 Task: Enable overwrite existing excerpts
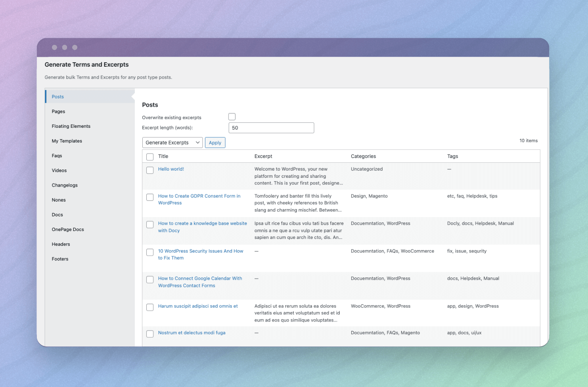[232, 116]
